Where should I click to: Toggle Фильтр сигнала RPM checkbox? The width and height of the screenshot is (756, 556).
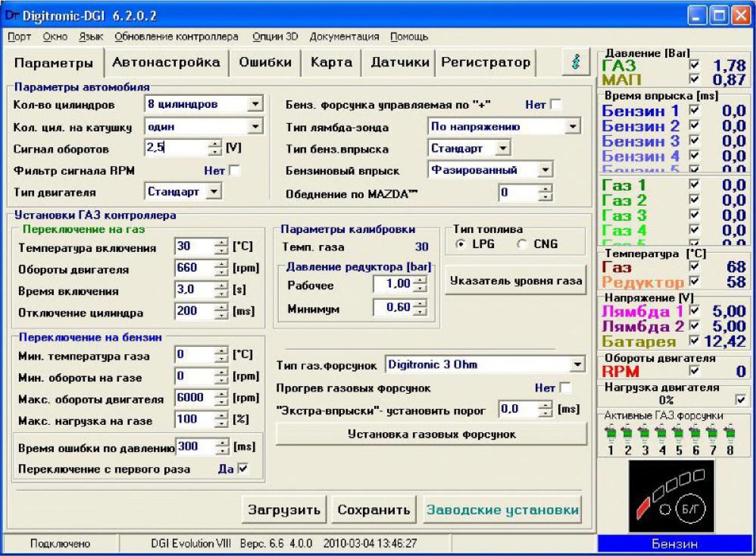(x=235, y=171)
